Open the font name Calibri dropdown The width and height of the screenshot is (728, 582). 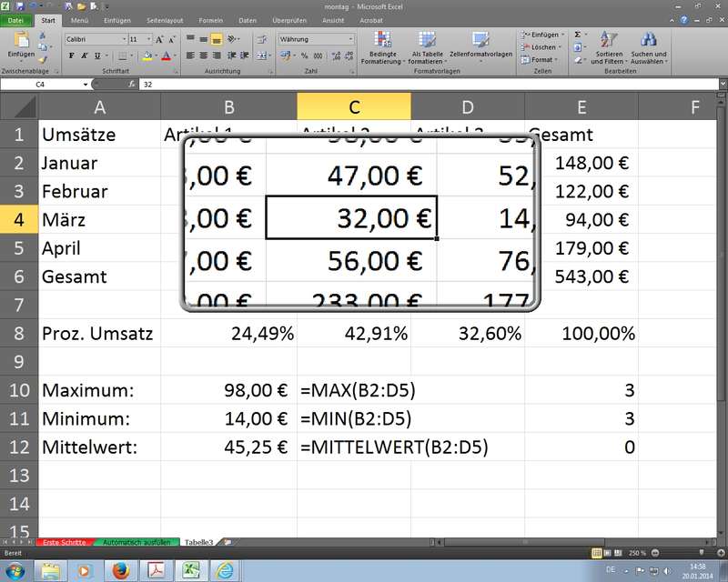pos(122,40)
